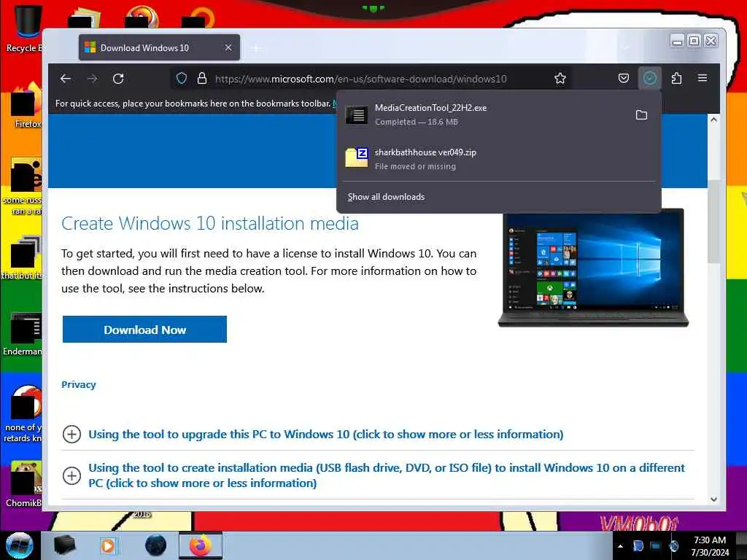Click the Download Now button
Image resolution: width=747 pixels, height=560 pixels.
pos(145,330)
